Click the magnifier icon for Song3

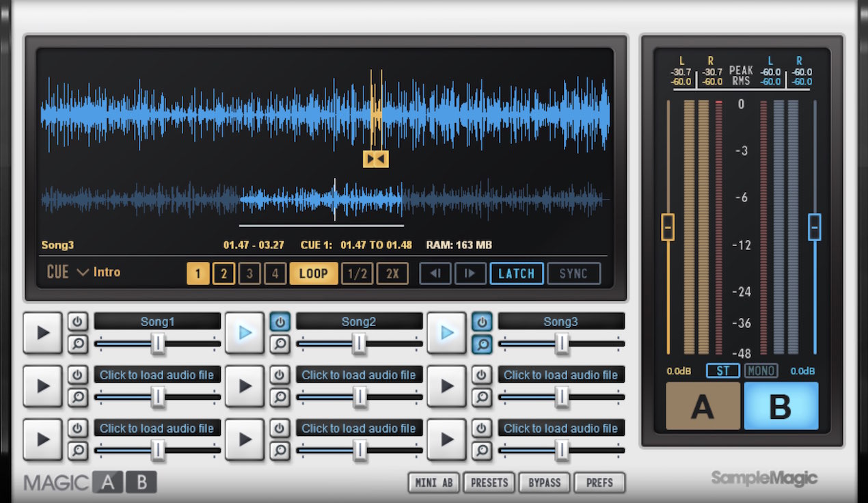pyautogui.click(x=482, y=344)
